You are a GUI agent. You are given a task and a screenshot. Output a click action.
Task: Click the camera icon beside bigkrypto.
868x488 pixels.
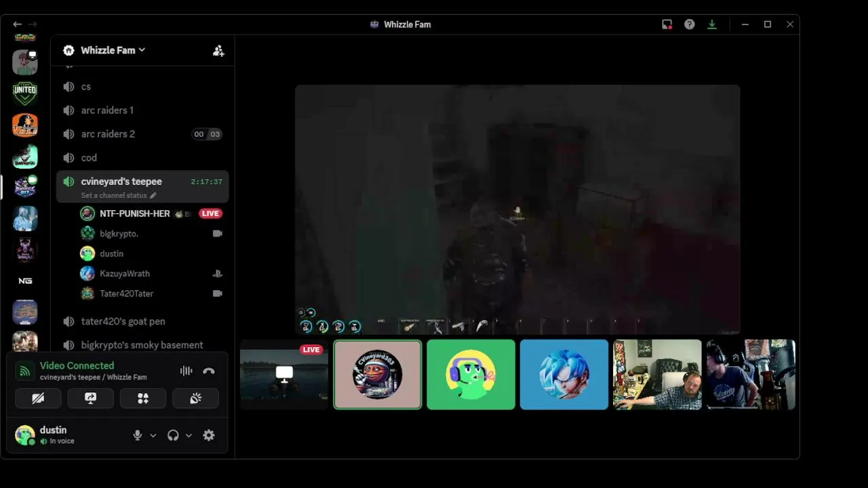(217, 233)
